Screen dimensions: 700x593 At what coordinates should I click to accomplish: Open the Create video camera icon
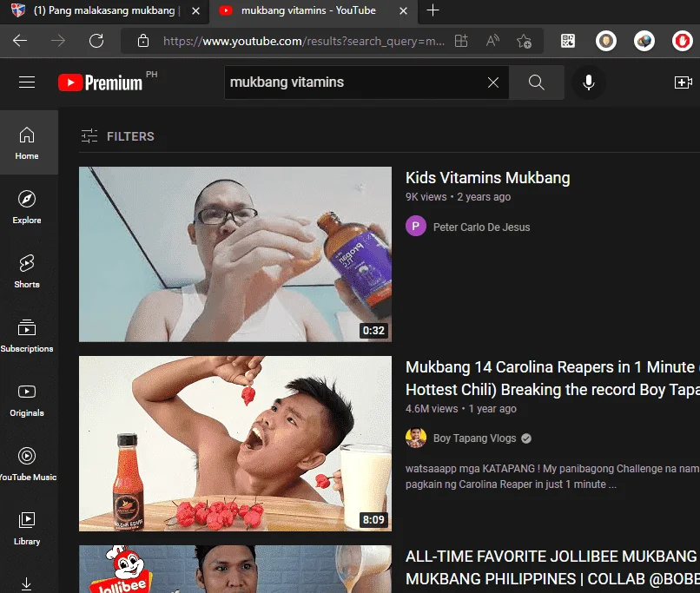coord(683,82)
